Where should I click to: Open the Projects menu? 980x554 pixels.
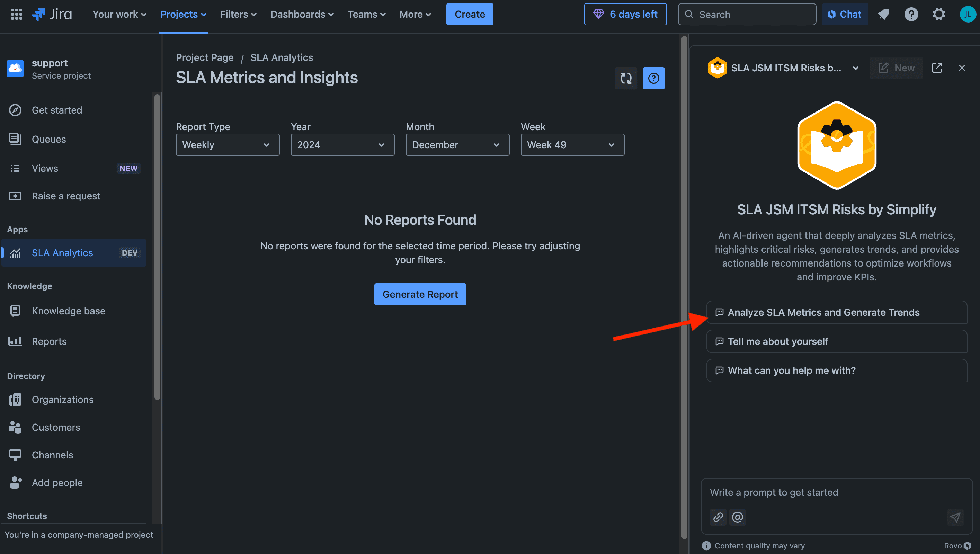click(184, 15)
